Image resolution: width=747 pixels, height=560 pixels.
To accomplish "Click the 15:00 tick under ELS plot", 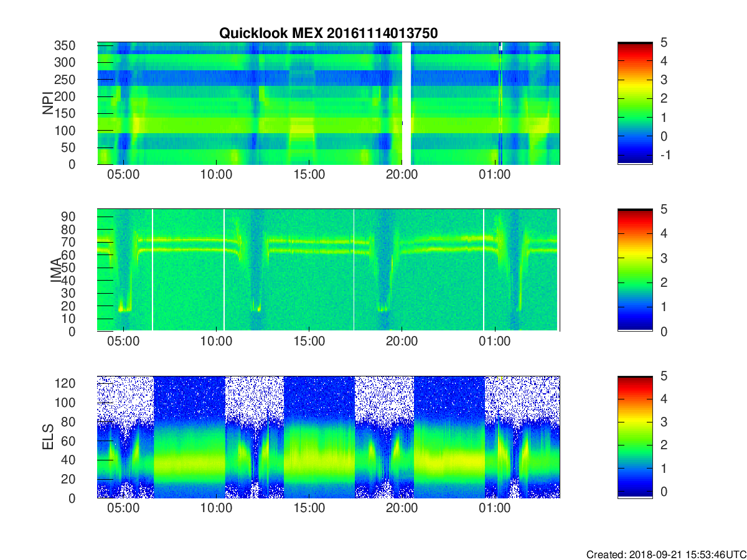I will (309, 508).
